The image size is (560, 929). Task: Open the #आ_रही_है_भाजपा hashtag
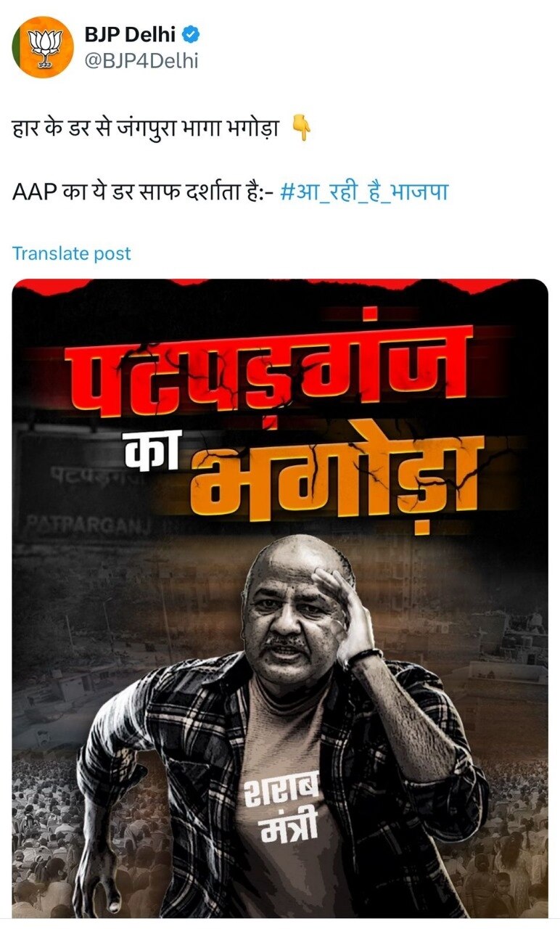364,194
